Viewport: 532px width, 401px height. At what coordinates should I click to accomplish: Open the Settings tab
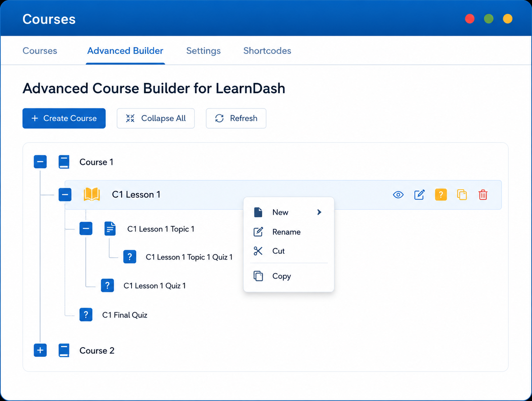[x=203, y=51]
